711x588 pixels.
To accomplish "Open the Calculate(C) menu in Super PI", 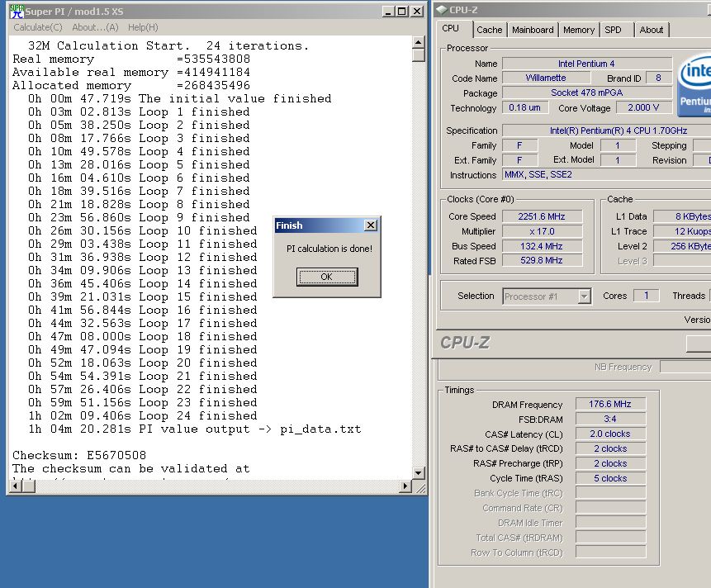I will (x=38, y=27).
